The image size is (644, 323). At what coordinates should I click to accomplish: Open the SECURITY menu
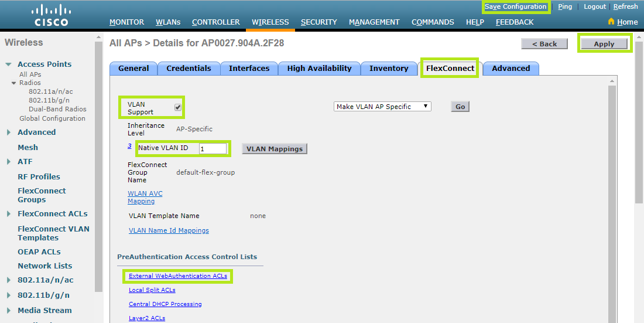318,22
